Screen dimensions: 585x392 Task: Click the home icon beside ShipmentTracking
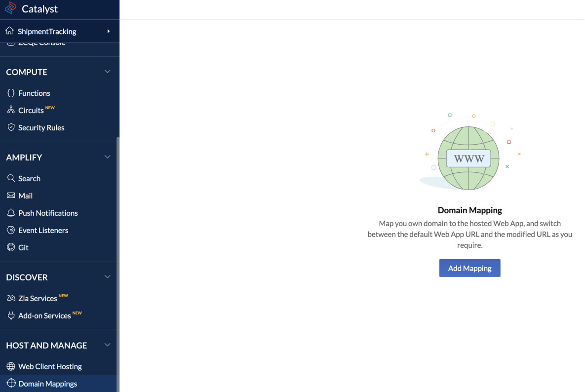tap(9, 31)
